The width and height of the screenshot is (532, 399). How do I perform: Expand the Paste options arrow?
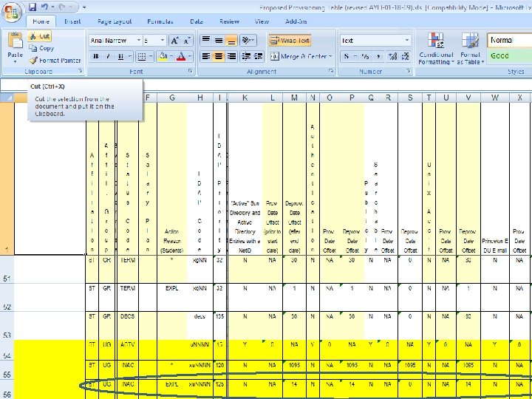coord(16,61)
